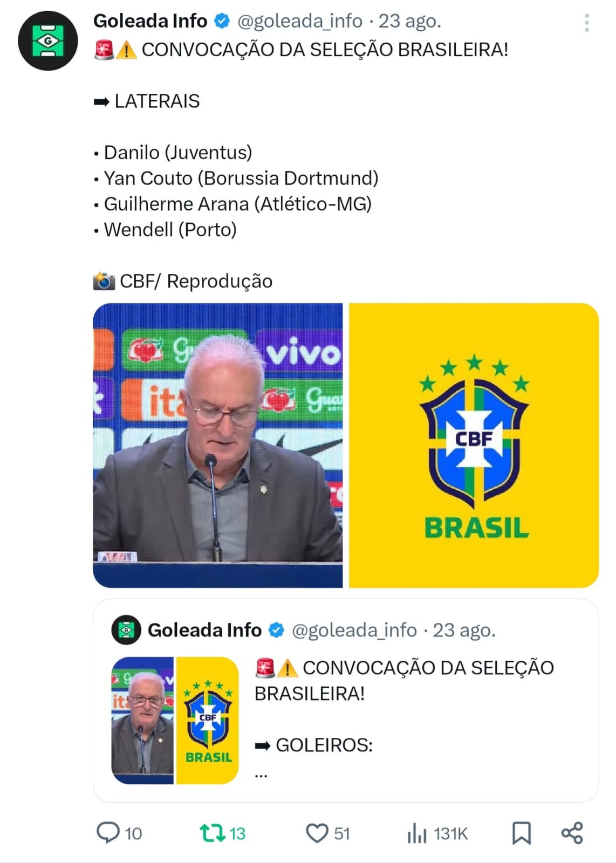This screenshot has width=616, height=863.
Task: Open the yellow CBF Brasil crest image
Action: pyautogui.click(x=474, y=445)
